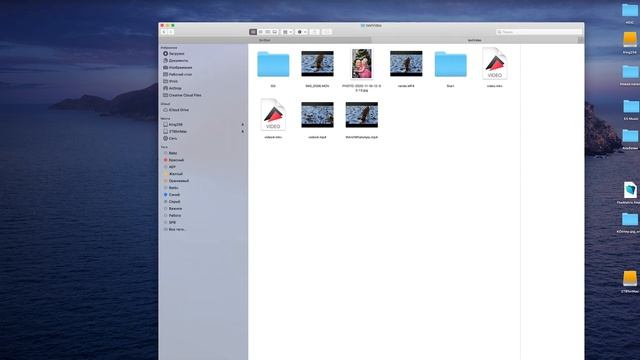This screenshot has width=640, height=360.
Task: Add a new Finder tab with plus button
Action: [x=580, y=40]
